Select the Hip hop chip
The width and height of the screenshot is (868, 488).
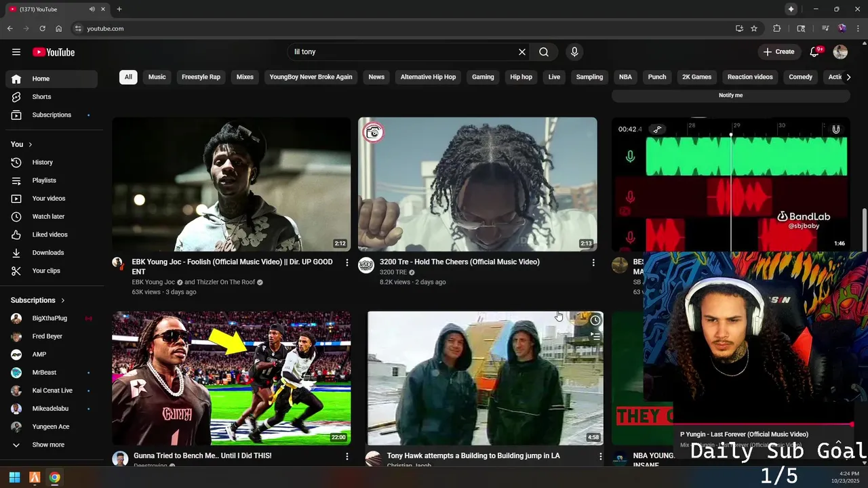tap(521, 77)
